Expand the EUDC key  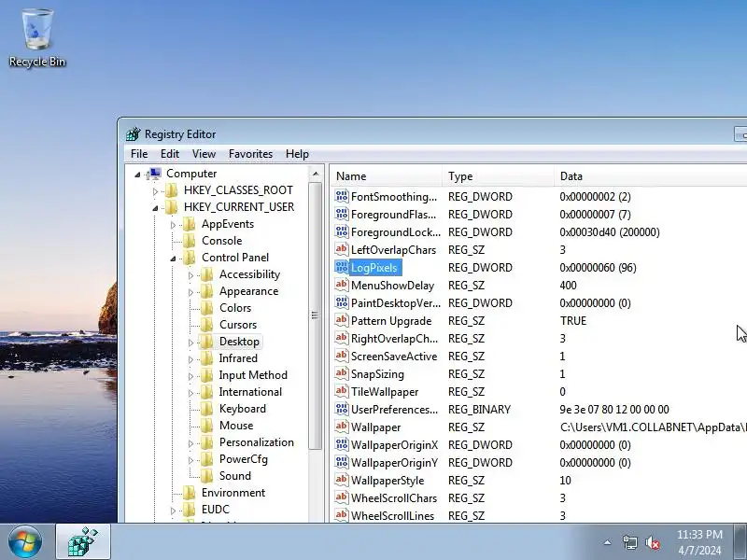pyautogui.click(x=173, y=511)
